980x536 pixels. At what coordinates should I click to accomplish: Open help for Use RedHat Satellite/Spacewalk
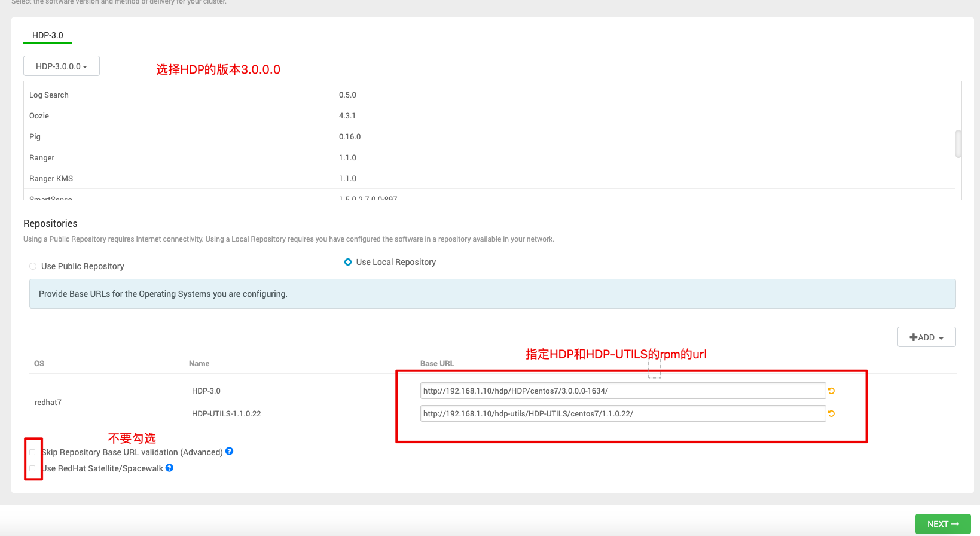(170, 468)
